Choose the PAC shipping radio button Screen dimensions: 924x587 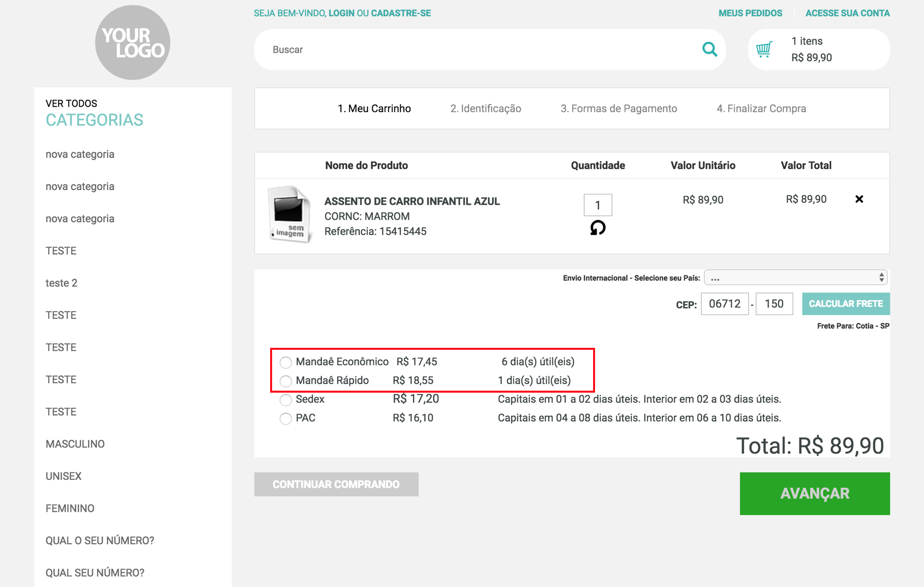(286, 419)
